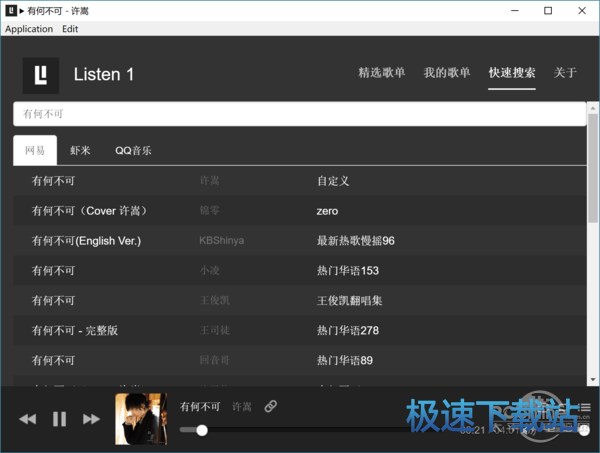The height and width of the screenshot is (453, 600).
Task: Play 有何不可 from 热门华语153 row
Action: tap(53, 270)
